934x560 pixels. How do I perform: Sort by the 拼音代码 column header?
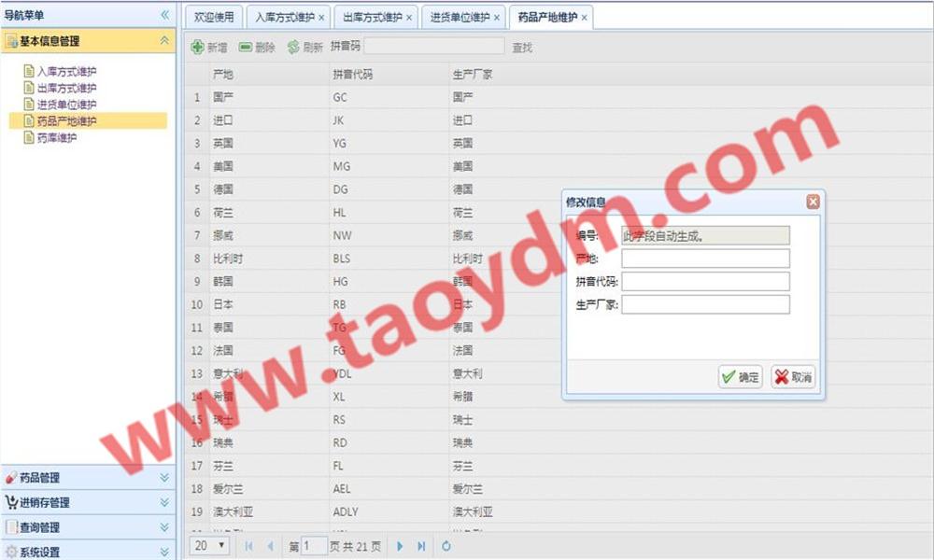click(389, 75)
